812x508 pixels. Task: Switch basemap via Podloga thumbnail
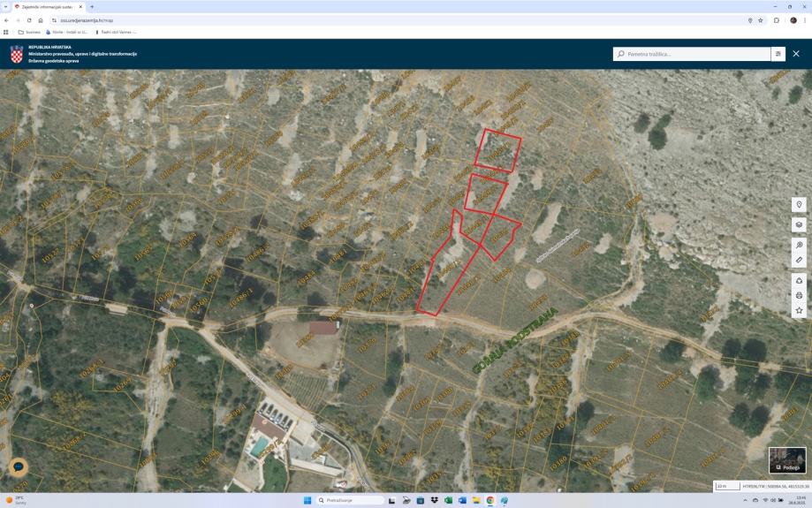(787, 459)
